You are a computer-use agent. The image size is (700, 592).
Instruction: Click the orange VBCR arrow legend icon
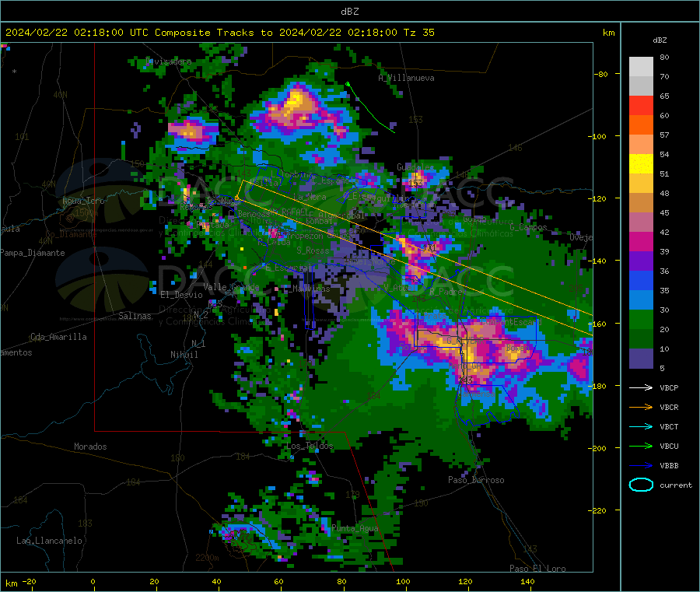[641, 407]
